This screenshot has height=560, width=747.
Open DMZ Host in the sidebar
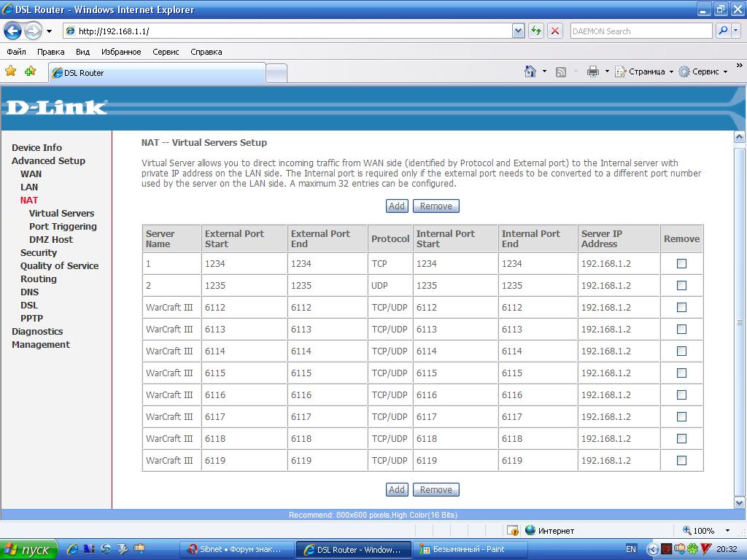pyautogui.click(x=51, y=239)
